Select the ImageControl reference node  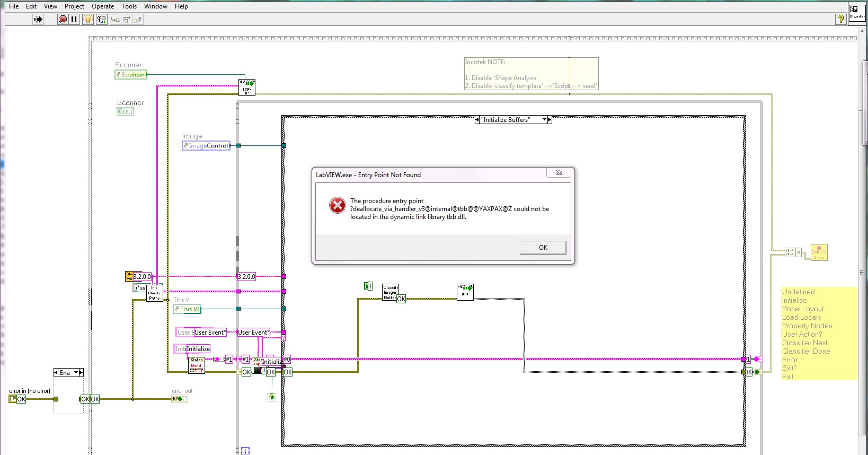tap(206, 146)
